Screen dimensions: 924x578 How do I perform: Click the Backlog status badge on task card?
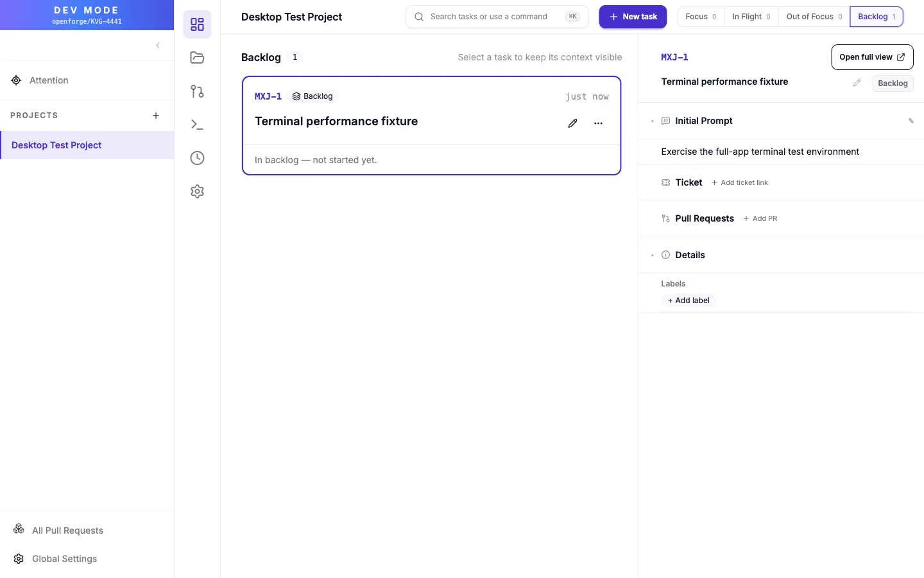pyautogui.click(x=312, y=96)
